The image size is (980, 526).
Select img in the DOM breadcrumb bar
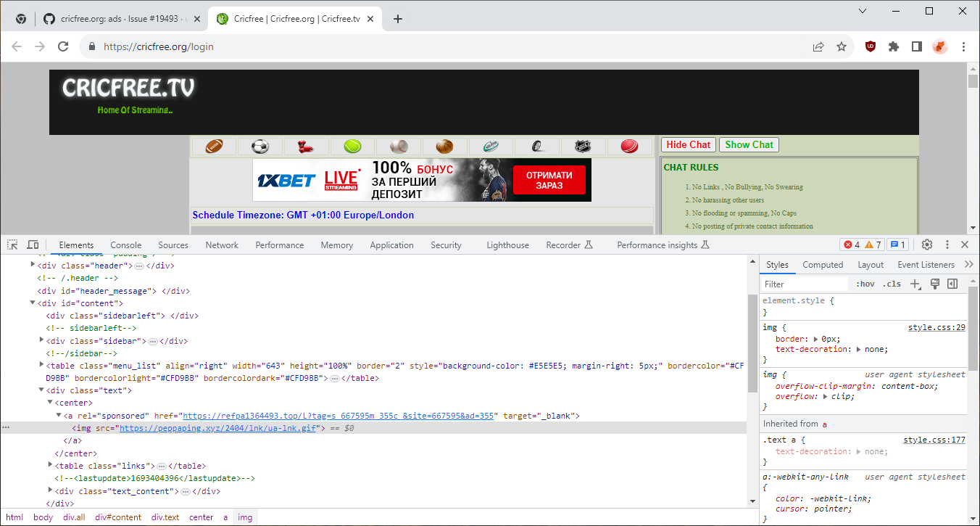245,517
